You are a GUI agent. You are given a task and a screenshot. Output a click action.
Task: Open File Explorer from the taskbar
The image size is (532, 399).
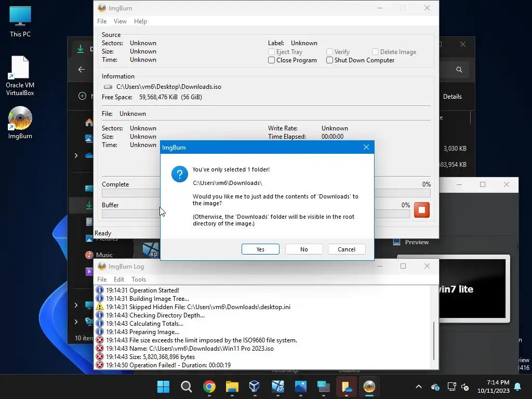pos(232,387)
